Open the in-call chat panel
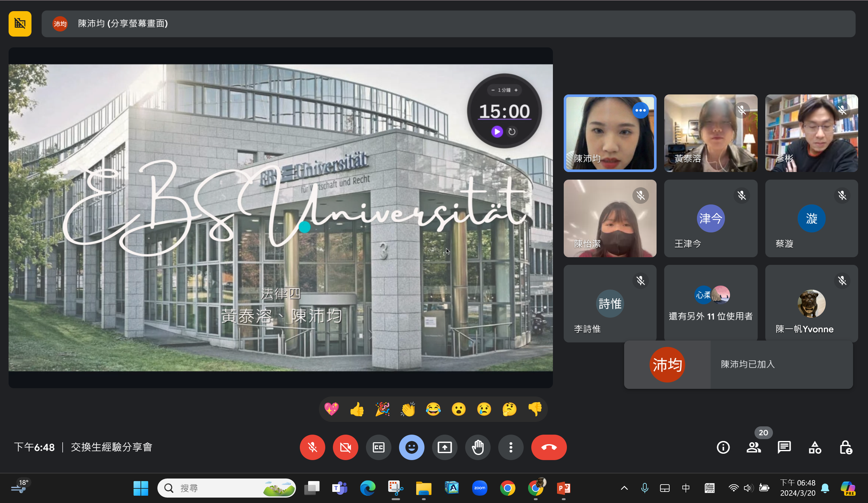The width and height of the screenshot is (868, 503). (784, 447)
